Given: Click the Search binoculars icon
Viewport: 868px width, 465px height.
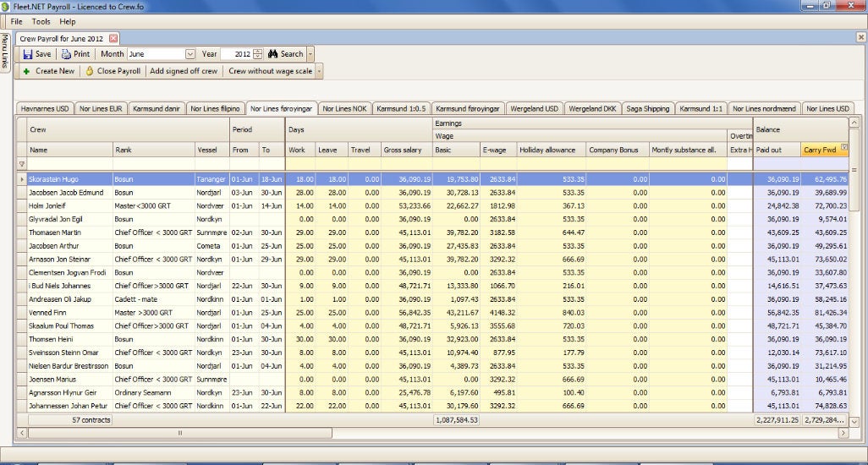Looking at the screenshot, I should [272, 54].
